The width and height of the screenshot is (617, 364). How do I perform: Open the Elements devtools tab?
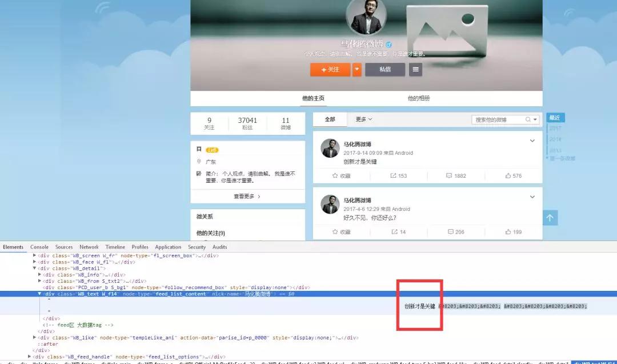click(x=13, y=247)
